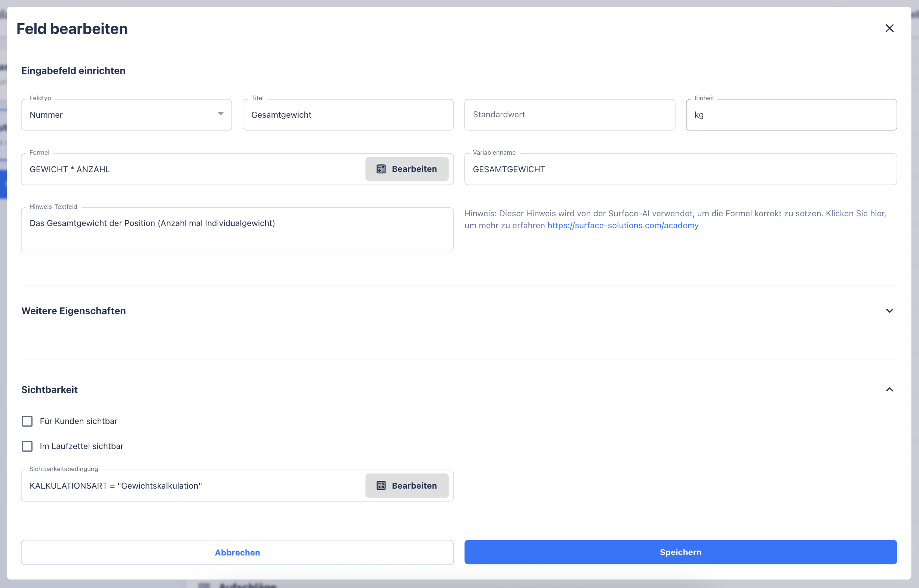Click the Abbrechen button

(x=237, y=552)
